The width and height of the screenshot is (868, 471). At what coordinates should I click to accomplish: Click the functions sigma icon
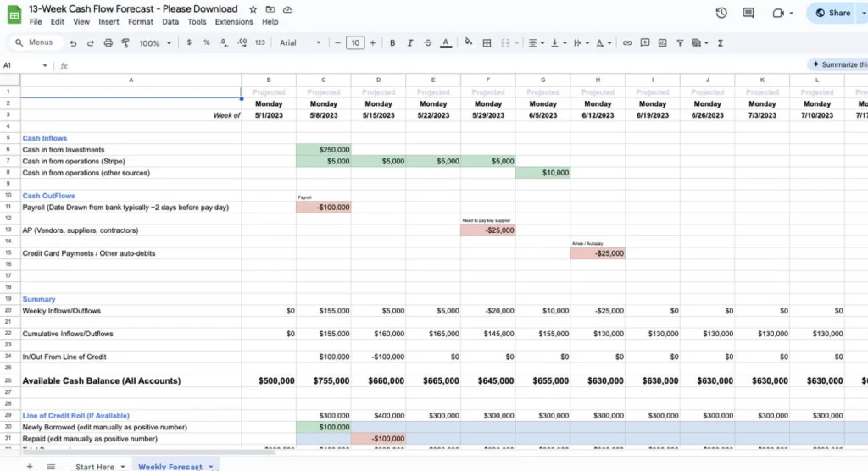pyautogui.click(x=721, y=42)
